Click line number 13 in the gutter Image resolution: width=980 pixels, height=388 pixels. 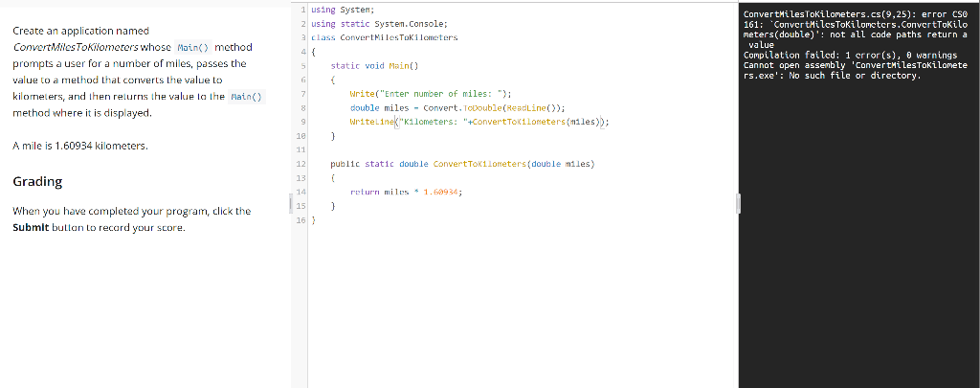click(x=301, y=178)
